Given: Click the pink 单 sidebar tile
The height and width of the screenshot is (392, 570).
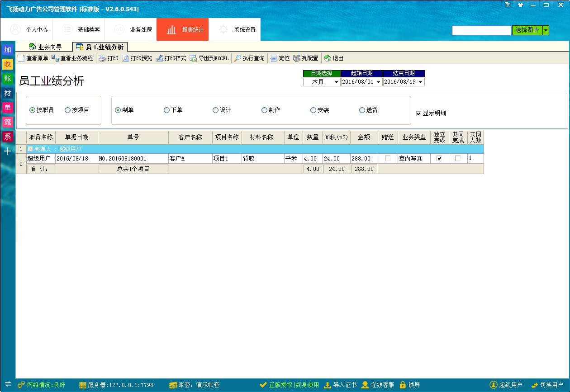Looking at the screenshot, I should point(7,107).
